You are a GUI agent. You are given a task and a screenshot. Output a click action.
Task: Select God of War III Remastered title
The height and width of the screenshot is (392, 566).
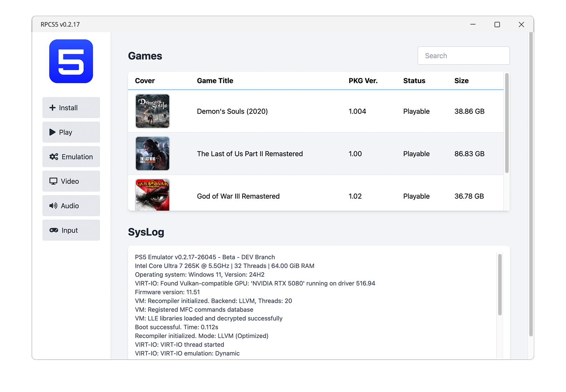(x=238, y=196)
